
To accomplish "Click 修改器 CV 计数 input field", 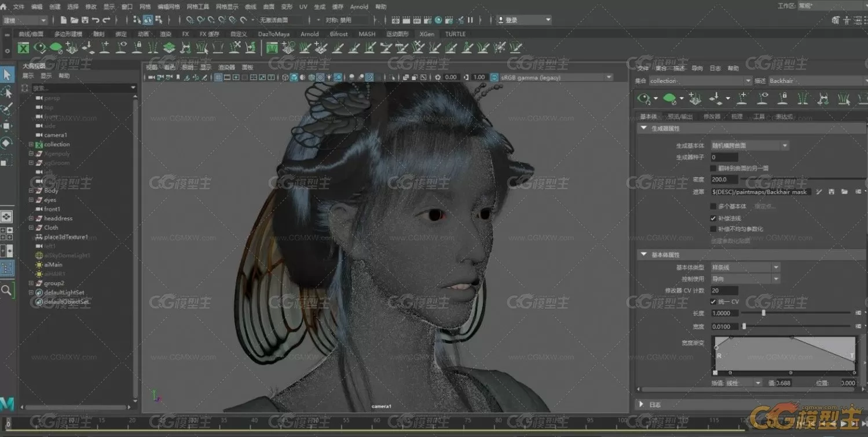I will point(724,290).
